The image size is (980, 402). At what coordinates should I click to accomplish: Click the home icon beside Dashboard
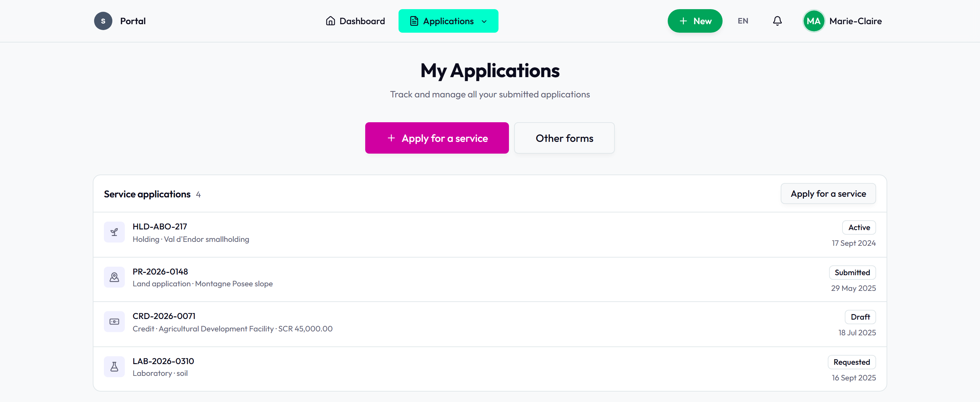(x=330, y=21)
